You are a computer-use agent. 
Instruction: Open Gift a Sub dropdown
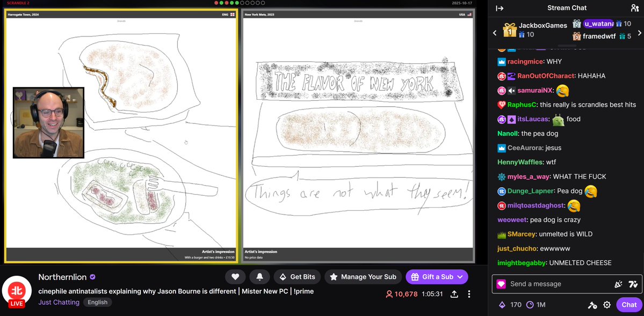pyautogui.click(x=437, y=277)
